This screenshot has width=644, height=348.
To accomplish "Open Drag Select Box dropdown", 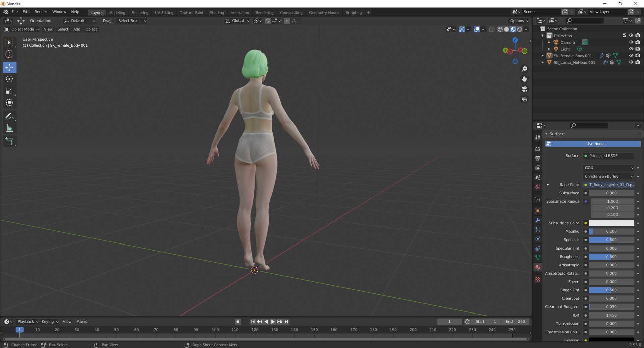I will point(132,21).
